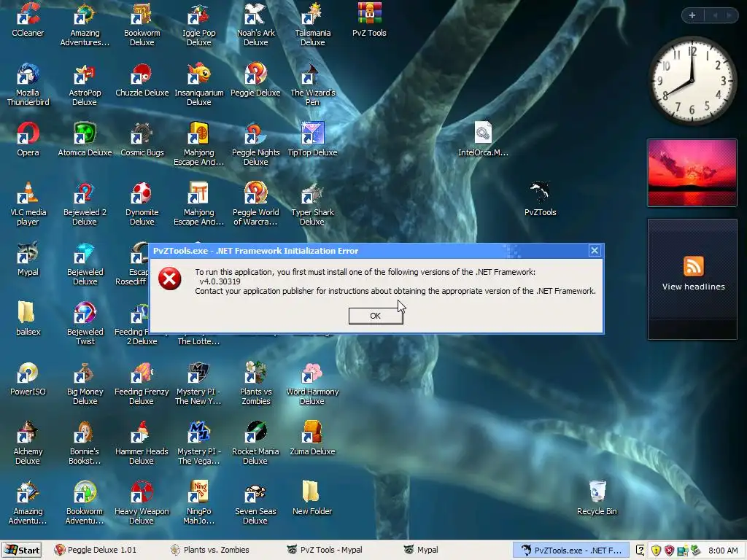
Task: Select the Peggle World of Warcraft icon
Action: tap(256, 204)
